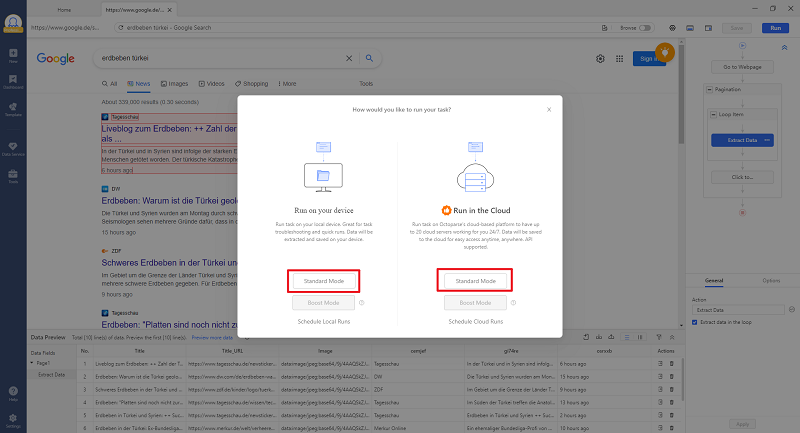Open Schedule Cloud Runs link
800x433 pixels.
476,322
